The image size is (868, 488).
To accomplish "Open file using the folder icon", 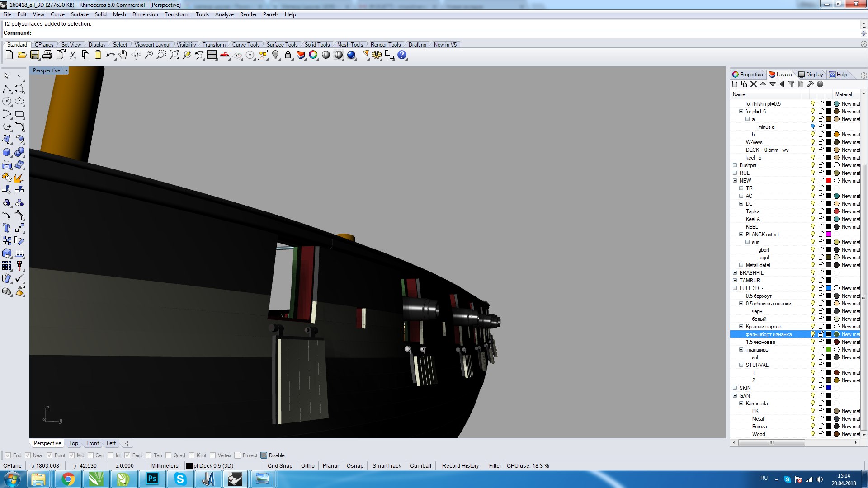I will coord(22,55).
